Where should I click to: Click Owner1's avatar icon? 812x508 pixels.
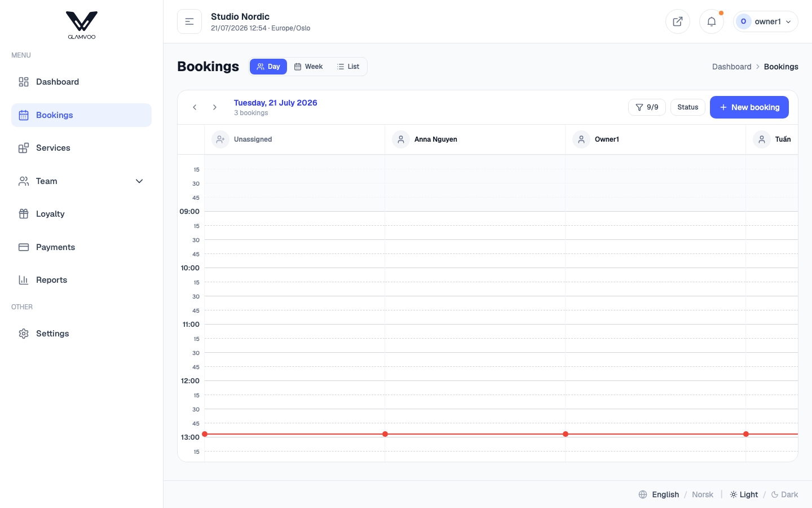click(581, 139)
